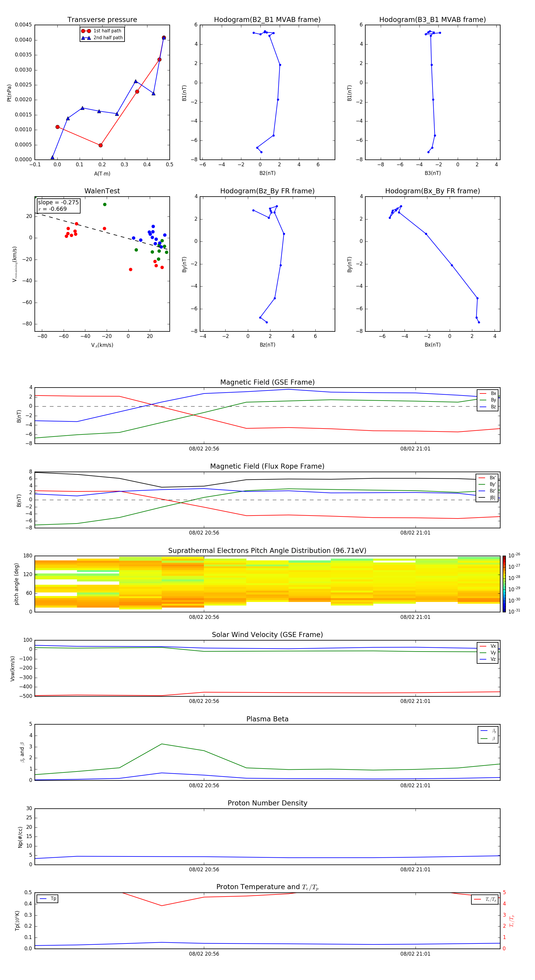
Task: Click the 'Tp' legend entry
Action: coord(48,899)
